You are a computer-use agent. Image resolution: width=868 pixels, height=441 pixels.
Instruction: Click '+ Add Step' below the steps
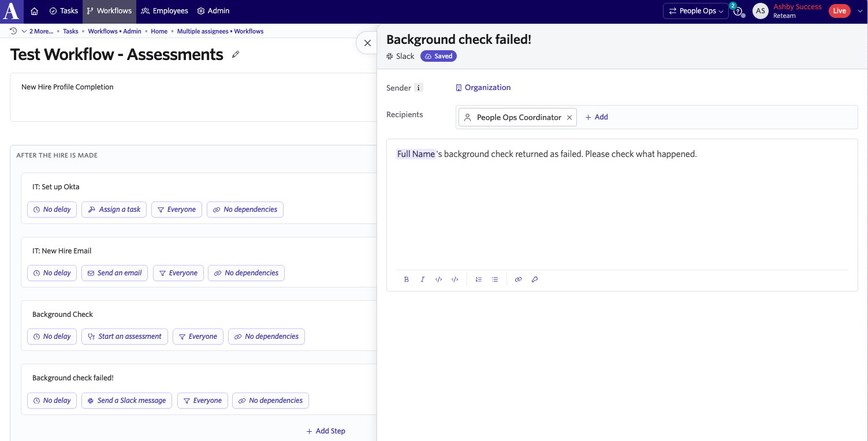(326, 431)
